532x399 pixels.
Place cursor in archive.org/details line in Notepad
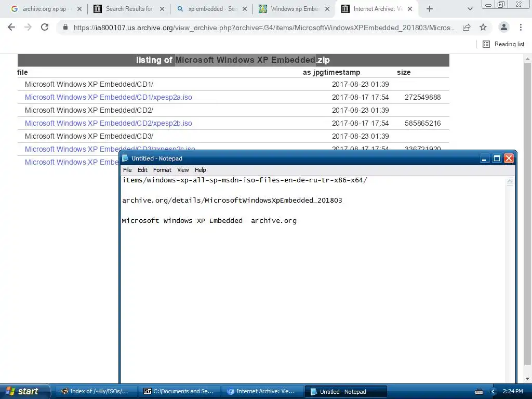pos(232,201)
